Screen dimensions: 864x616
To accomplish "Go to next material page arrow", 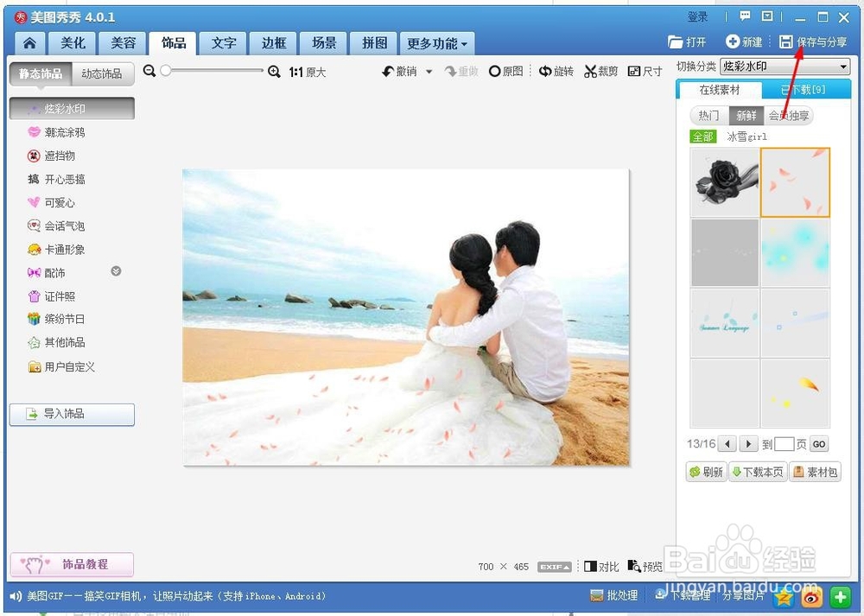I will coord(748,444).
